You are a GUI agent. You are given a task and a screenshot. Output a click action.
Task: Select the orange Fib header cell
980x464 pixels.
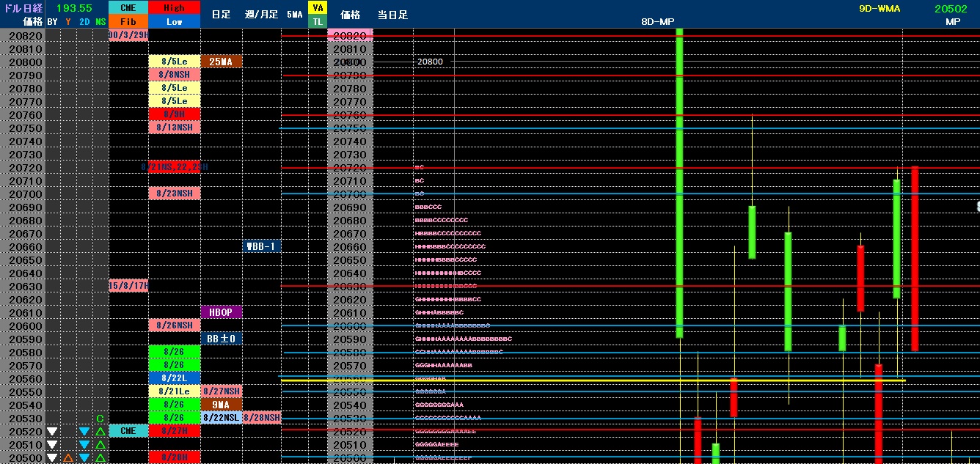(x=128, y=21)
